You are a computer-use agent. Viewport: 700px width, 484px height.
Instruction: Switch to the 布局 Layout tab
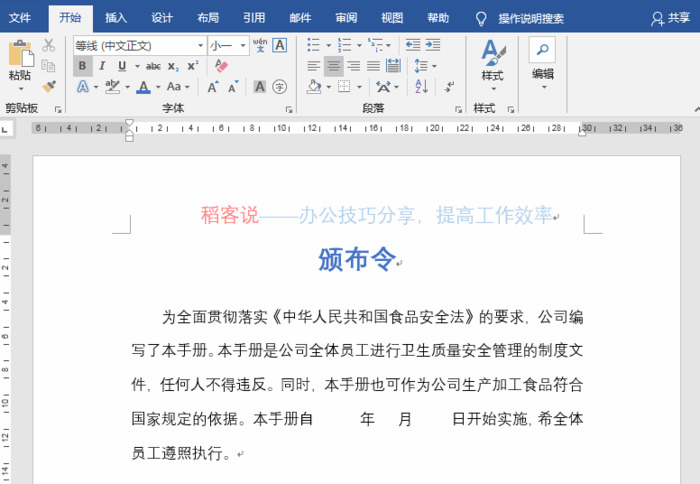coord(208,18)
